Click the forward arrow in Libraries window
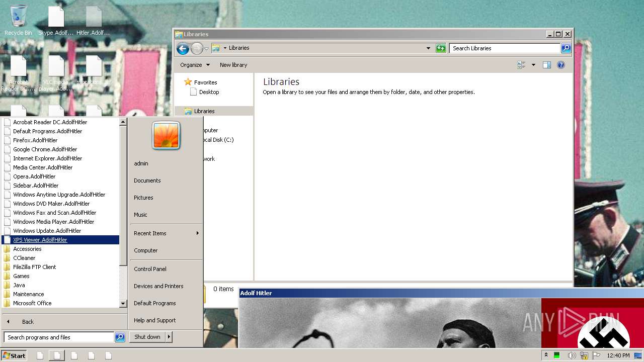 197,48
